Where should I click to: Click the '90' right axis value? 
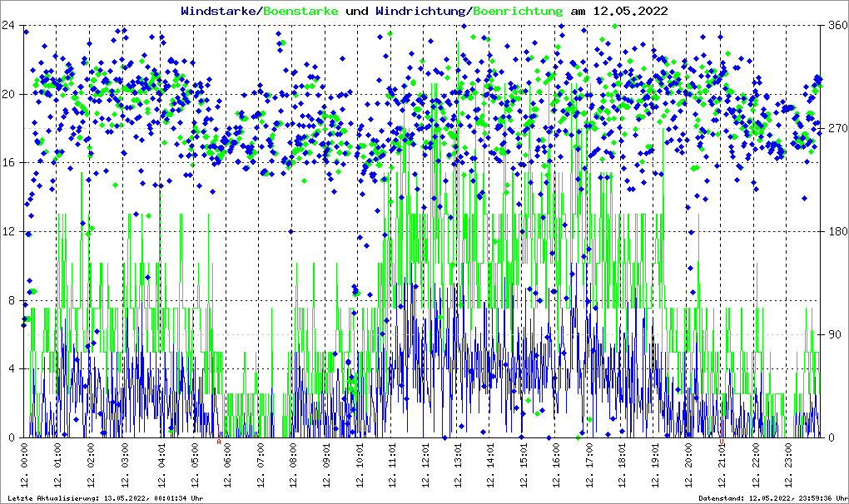tap(834, 334)
